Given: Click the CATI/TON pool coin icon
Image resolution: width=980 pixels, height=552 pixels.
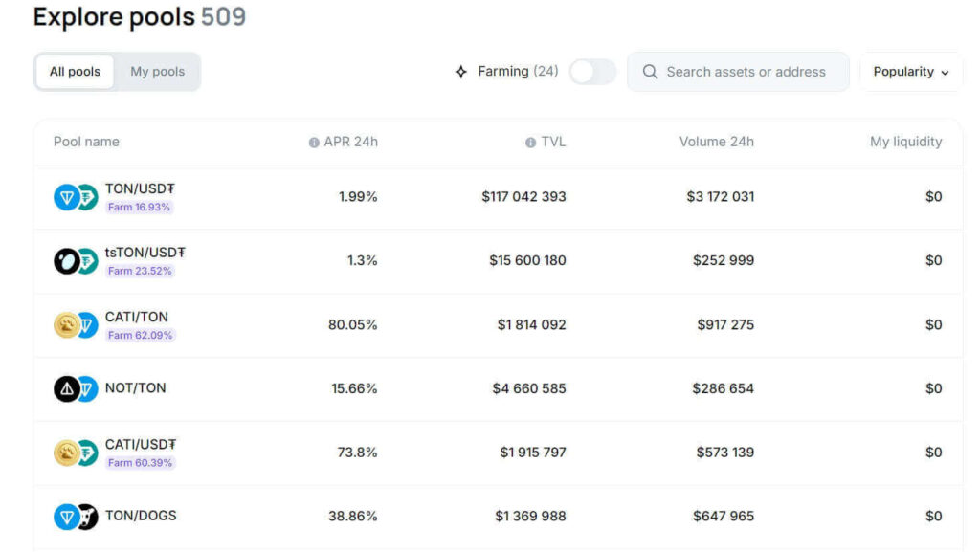Looking at the screenshot, I should point(66,325).
